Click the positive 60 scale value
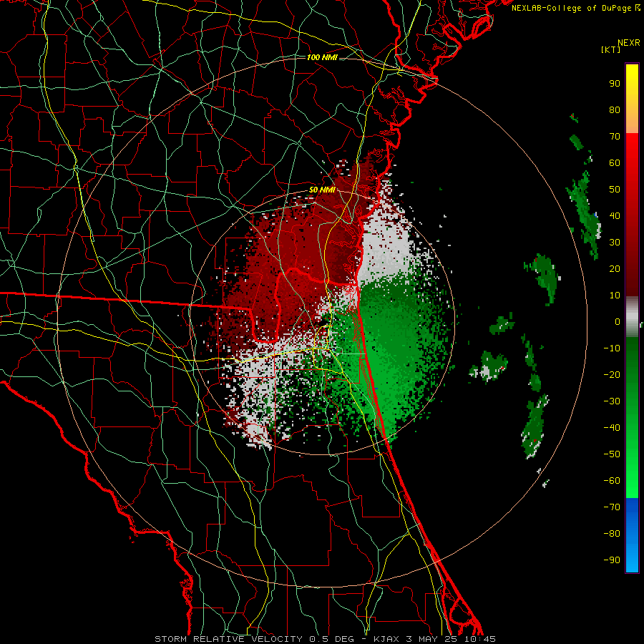The width and height of the screenshot is (644, 644). coord(615,162)
